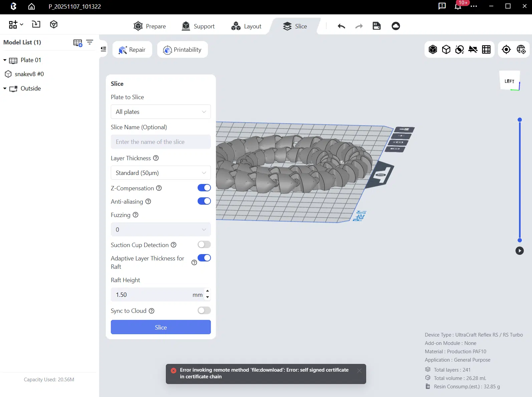Click the layer slider play button
This screenshot has width=532, height=397.
pos(519,251)
